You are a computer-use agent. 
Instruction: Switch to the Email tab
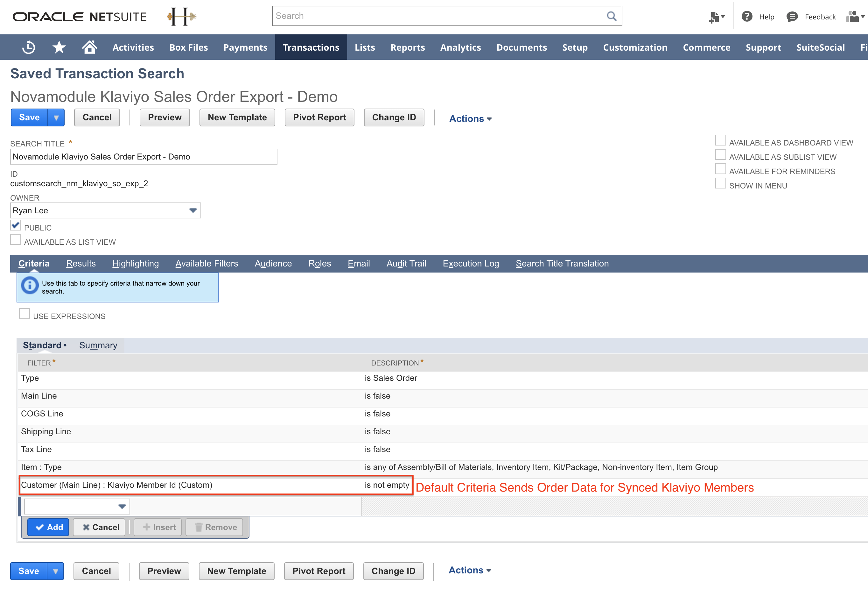point(359,263)
